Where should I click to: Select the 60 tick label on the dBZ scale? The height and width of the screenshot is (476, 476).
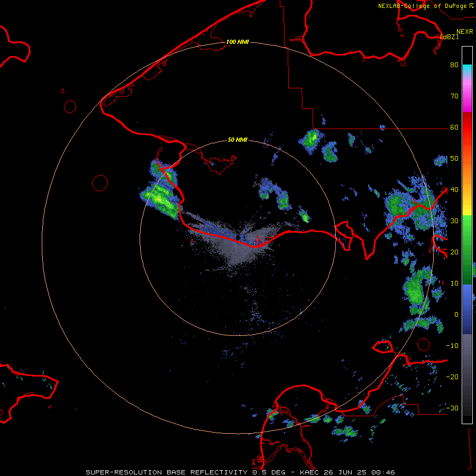454,127
